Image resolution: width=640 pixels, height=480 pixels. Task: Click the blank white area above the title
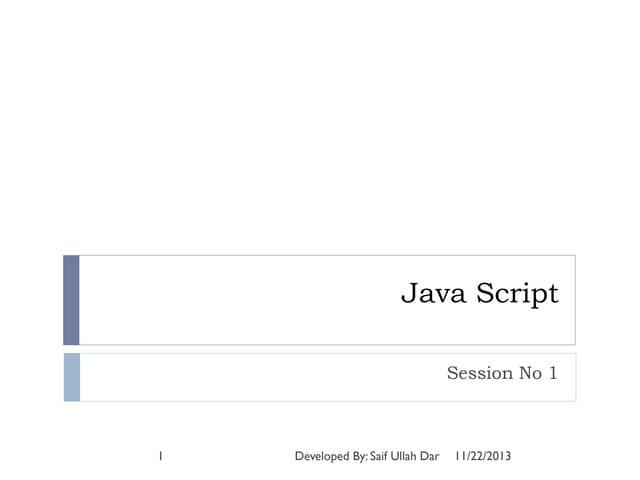pyautogui.click(x=320, y=130)
